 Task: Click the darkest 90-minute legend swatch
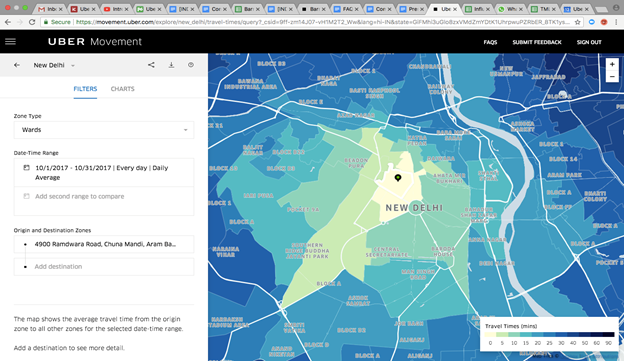(609, 335)
